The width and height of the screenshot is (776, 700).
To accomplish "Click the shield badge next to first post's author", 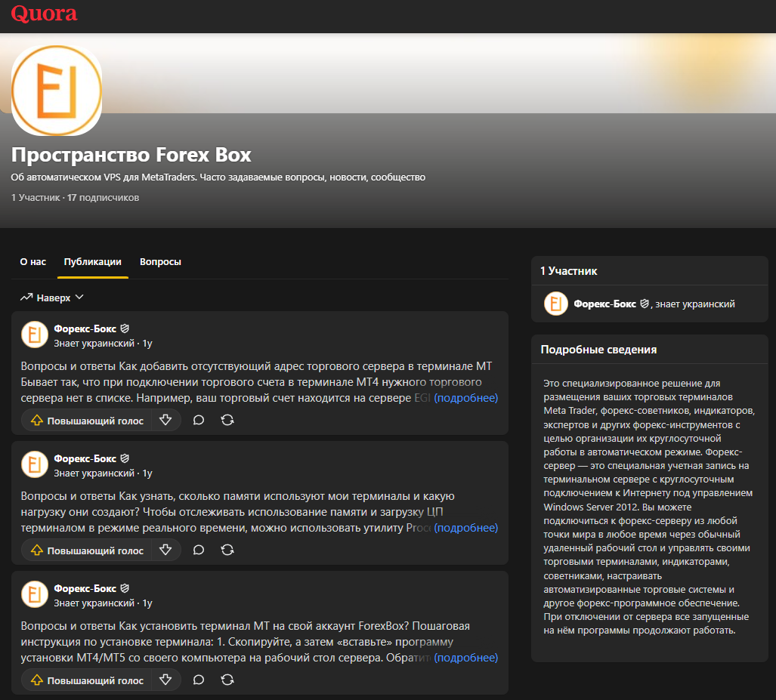I will click(125, 328).
